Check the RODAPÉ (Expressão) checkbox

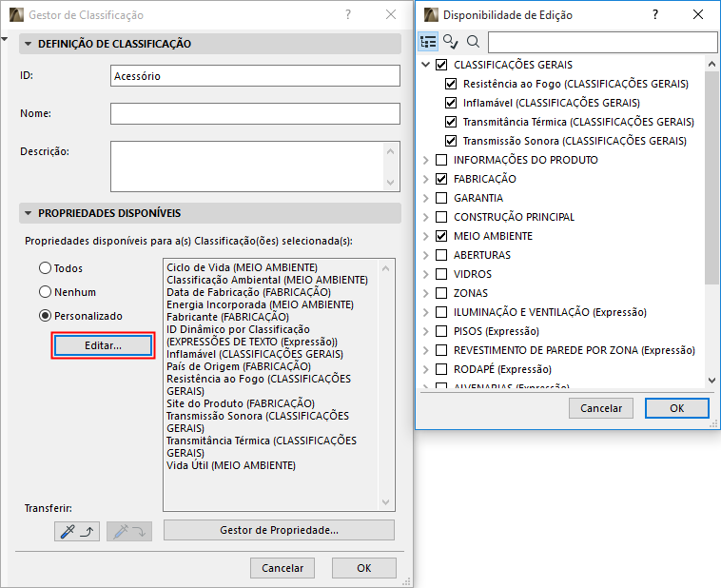pyautogui.click(x=441, y=369)
